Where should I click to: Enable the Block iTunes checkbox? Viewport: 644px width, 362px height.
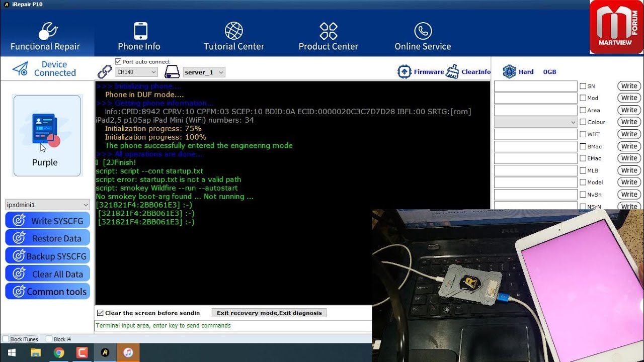click(x=6, y=339)
